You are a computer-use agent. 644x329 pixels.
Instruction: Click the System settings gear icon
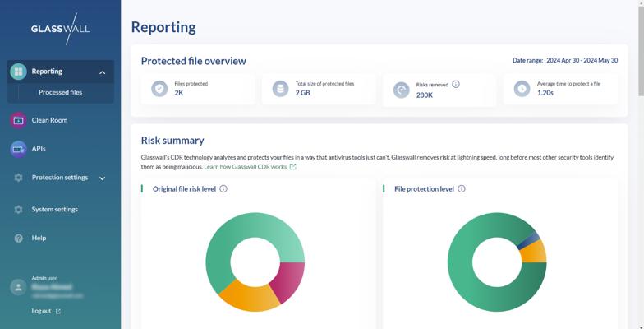pyautogui.click(x=18, y=210)
